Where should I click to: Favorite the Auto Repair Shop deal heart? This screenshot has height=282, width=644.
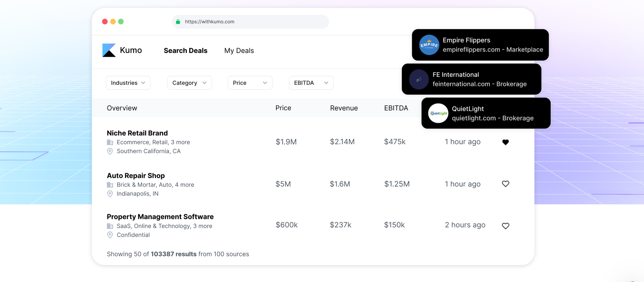pos(505,184)
